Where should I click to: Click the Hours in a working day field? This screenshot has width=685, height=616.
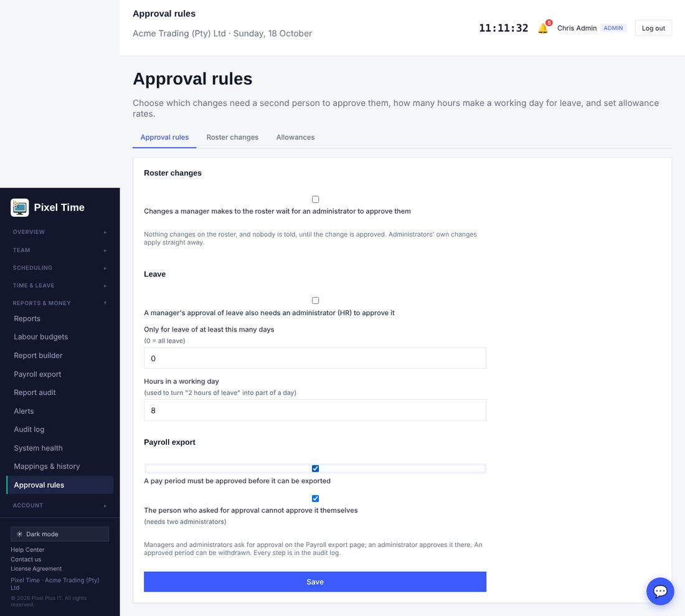pyautogui.click(x=315, y=410)
